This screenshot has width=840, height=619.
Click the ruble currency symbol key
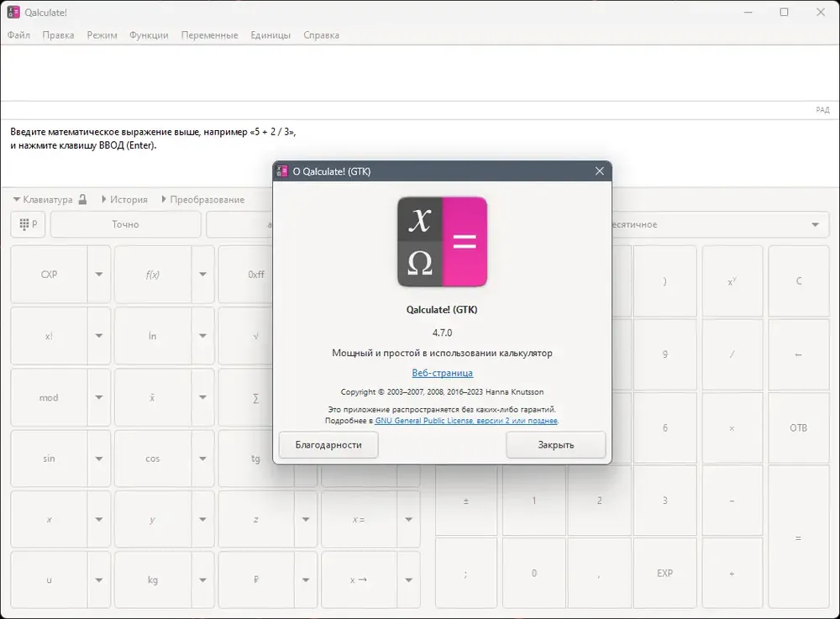tap(256, 580)
